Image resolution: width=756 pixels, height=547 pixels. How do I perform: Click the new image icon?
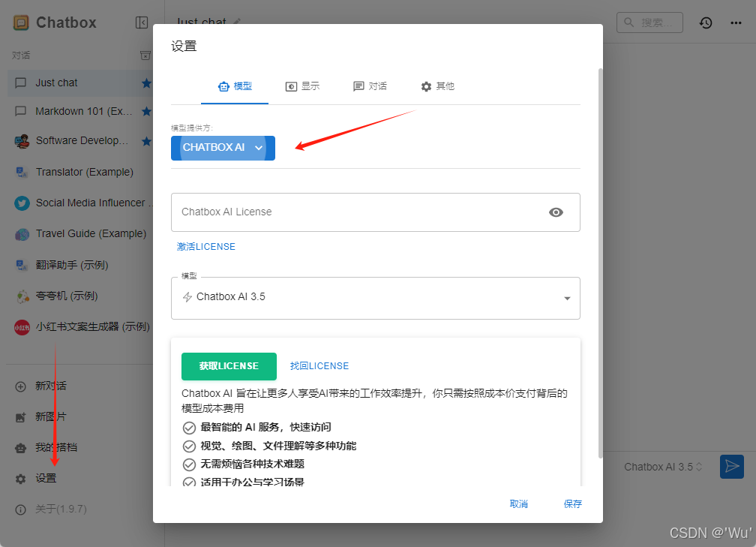21,417
